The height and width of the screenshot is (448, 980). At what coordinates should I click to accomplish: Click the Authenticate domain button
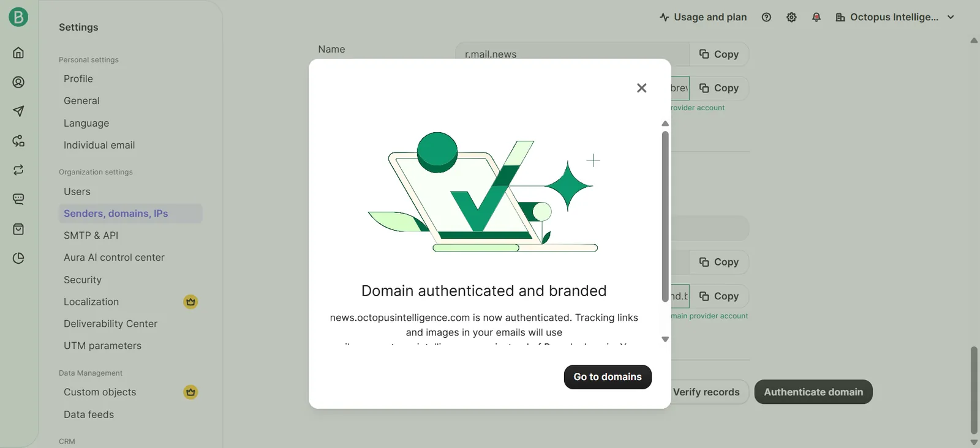813,392
